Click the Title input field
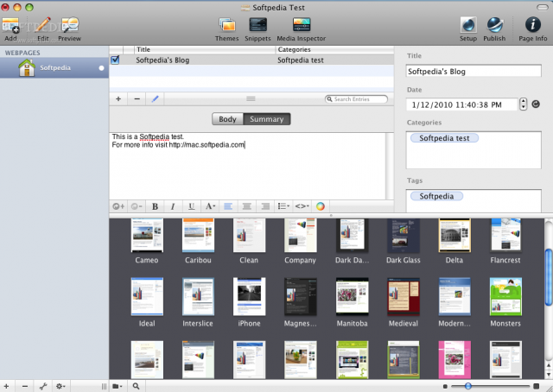The width and height of the screenshot is (553, 392). click(x=474, y=71)
